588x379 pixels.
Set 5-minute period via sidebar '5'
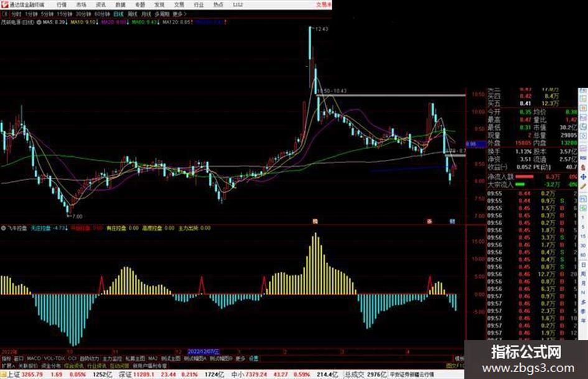point(583,227)
